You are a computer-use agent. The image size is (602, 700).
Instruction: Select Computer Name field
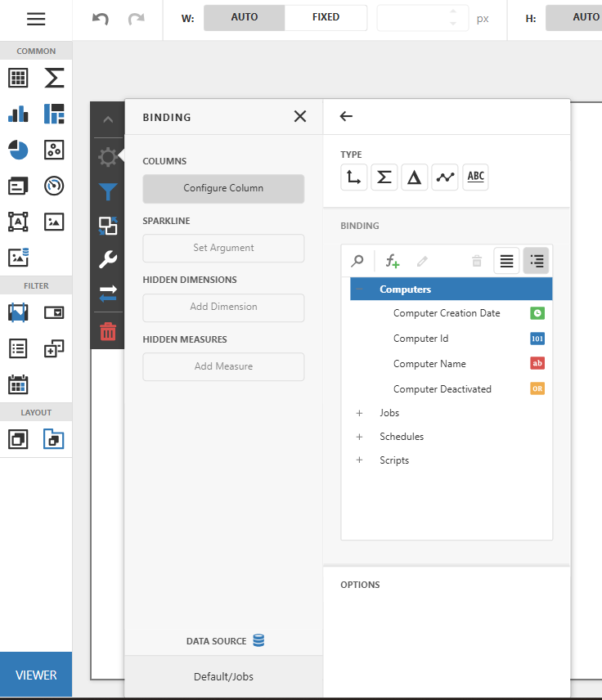451,364
